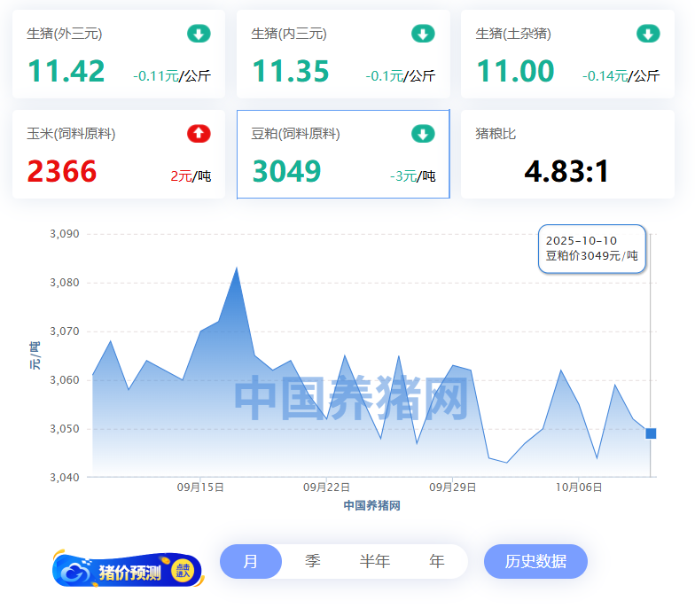This screenshot has height=616, width=695.
Task: Click the 2366 corn price value
Action: click(62, 171)
